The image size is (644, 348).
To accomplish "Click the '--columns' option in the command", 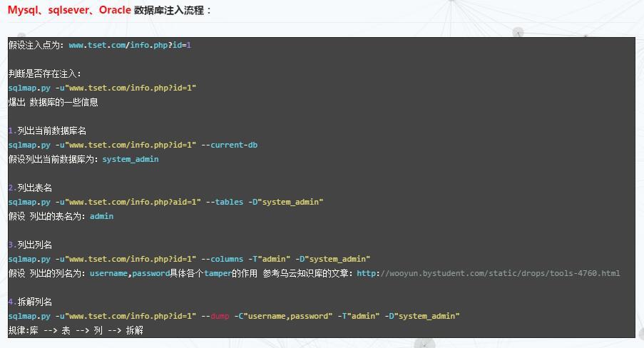I will [x=222, y=260].
